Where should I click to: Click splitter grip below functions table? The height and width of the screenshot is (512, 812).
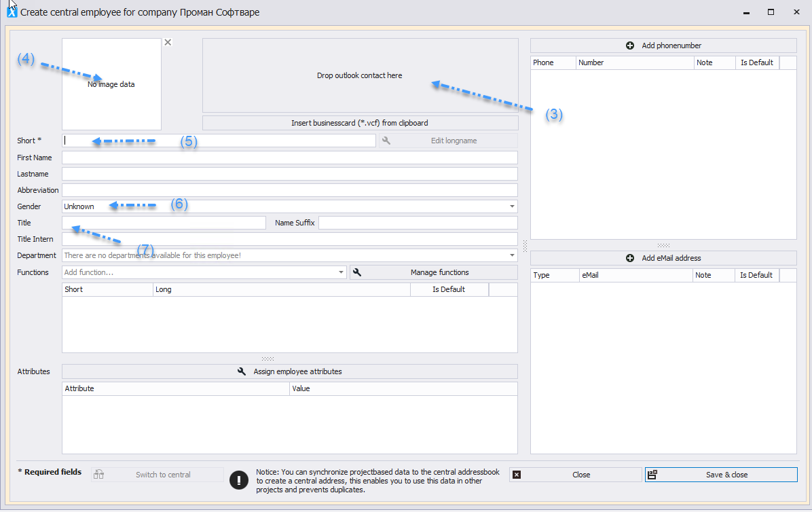tap(267, 359)
